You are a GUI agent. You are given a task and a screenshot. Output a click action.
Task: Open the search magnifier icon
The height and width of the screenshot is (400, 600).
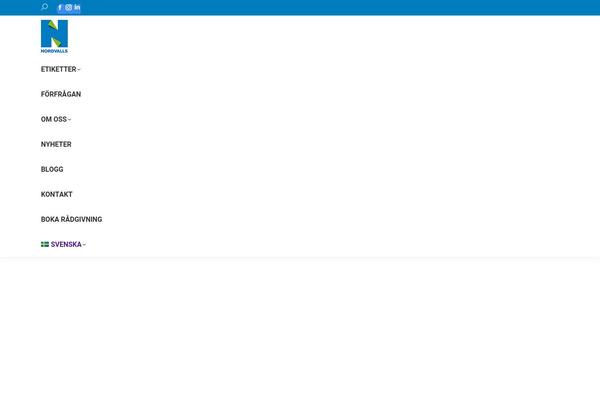pyautogui.click(x=44, y=7)
